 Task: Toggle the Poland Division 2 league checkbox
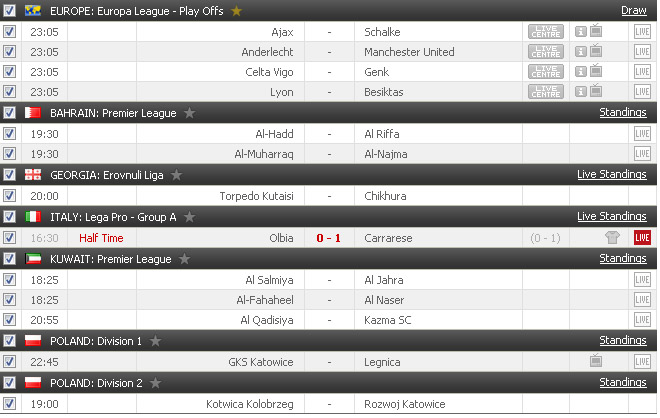tap(9, 382)
